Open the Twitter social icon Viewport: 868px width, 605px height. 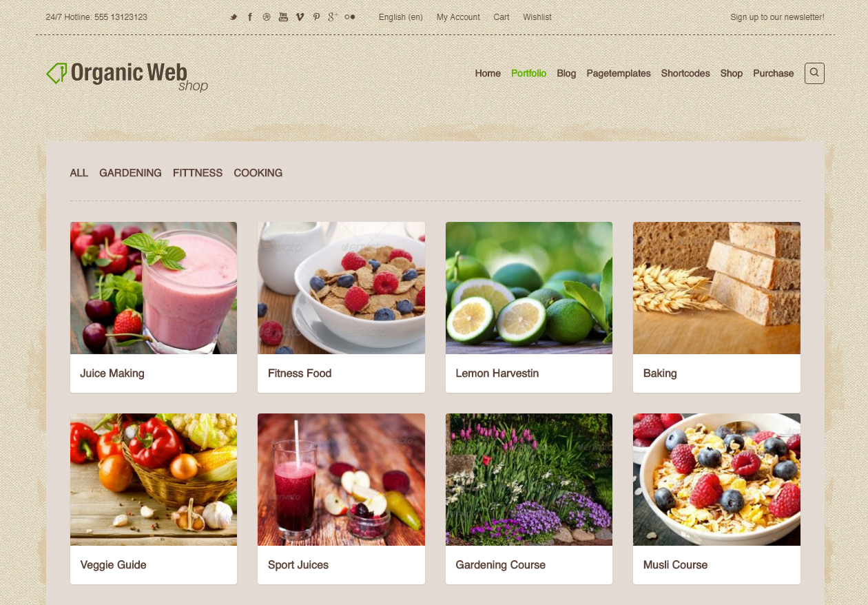coord(234,17)
